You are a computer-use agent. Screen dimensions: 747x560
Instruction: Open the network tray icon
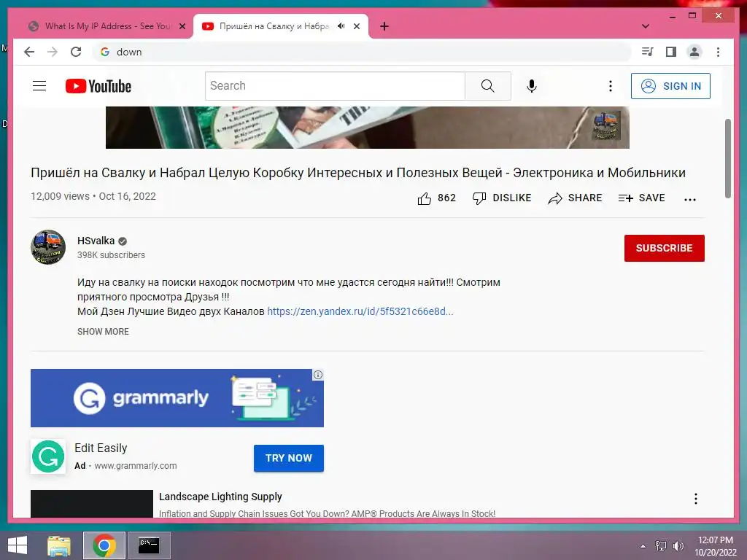click(x=660, y=545)
